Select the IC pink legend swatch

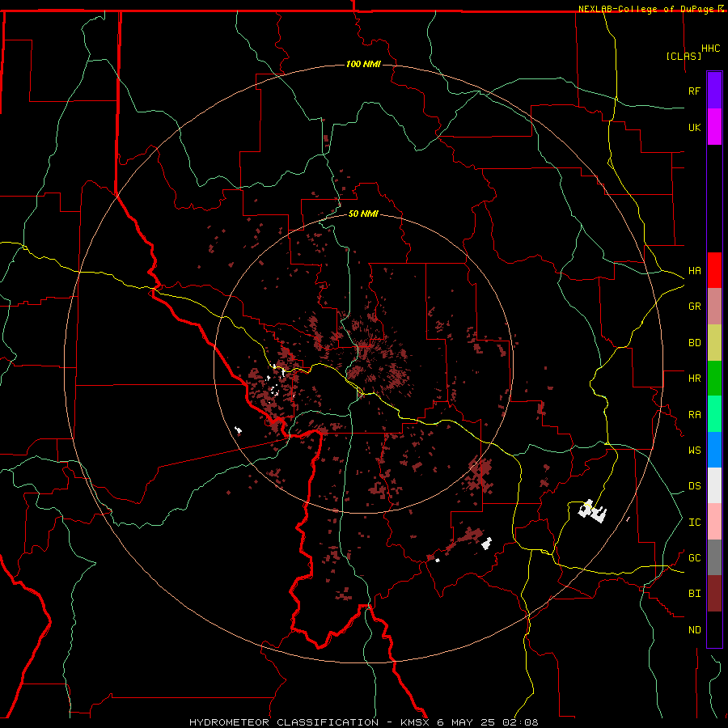[x=714, y=522]
